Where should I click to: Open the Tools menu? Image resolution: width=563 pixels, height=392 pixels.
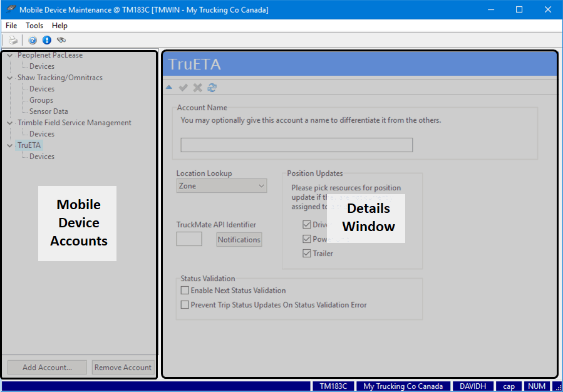(x=34, y=26)
